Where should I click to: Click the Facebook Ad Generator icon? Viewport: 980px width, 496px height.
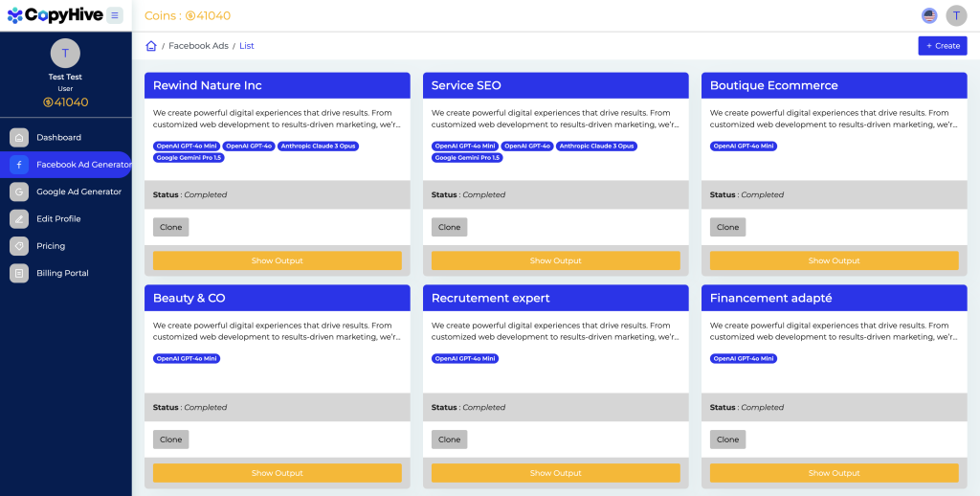[19, 165]
